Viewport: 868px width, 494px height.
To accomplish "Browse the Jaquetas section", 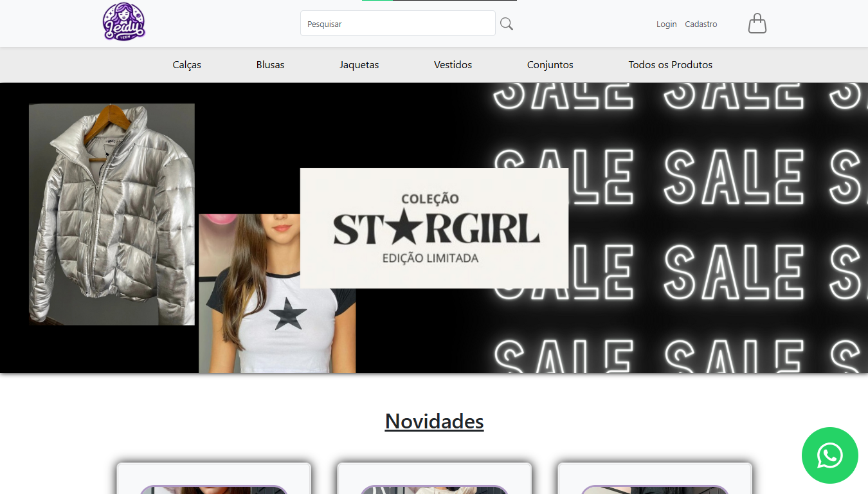I will tap(359, 64).
